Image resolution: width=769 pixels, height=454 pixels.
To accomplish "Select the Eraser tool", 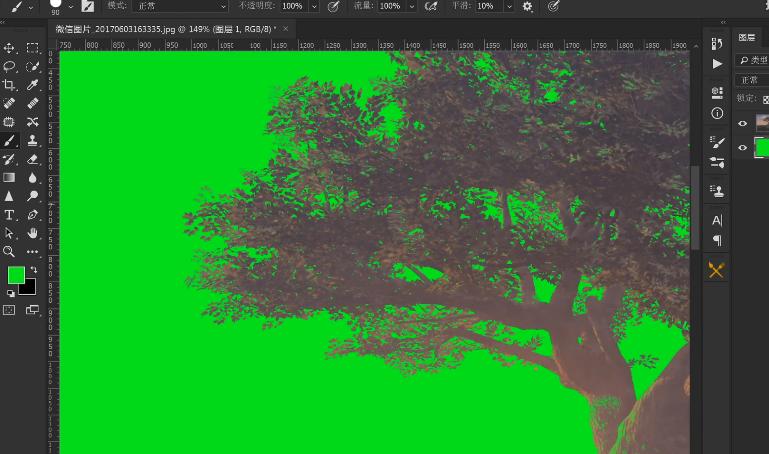I will tap(32, 159).
